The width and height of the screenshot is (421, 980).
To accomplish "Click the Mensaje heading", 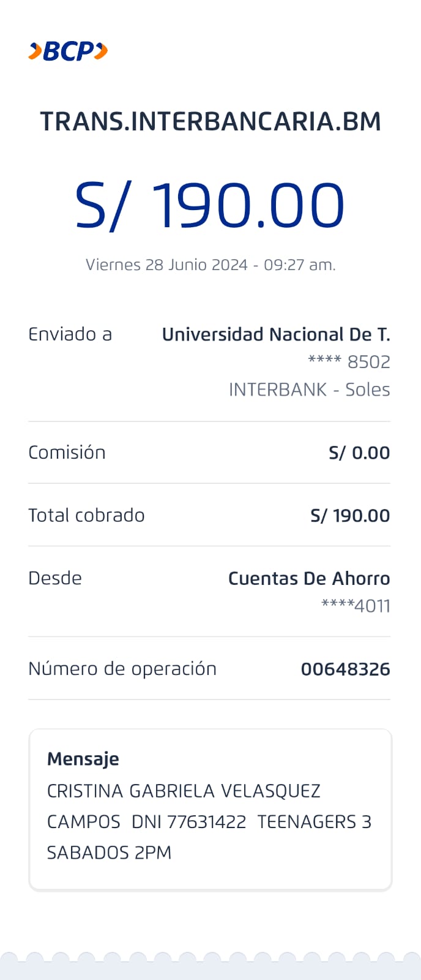I will pos(83,759).
